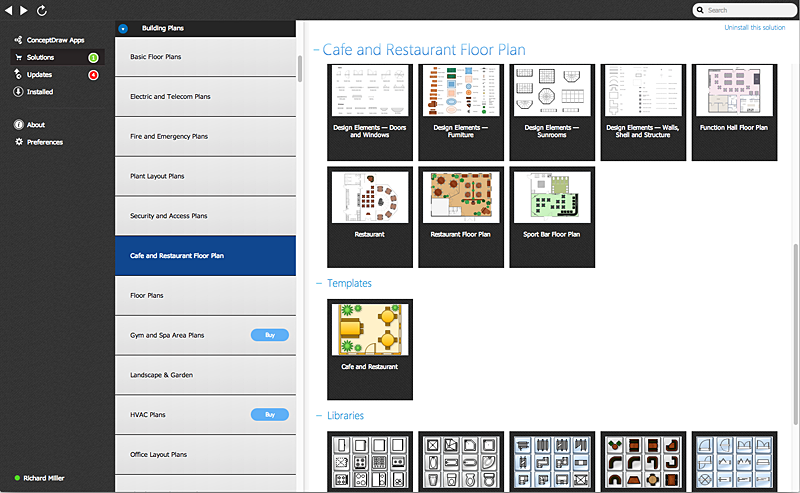Click the refresh icon

pos(42,10)
